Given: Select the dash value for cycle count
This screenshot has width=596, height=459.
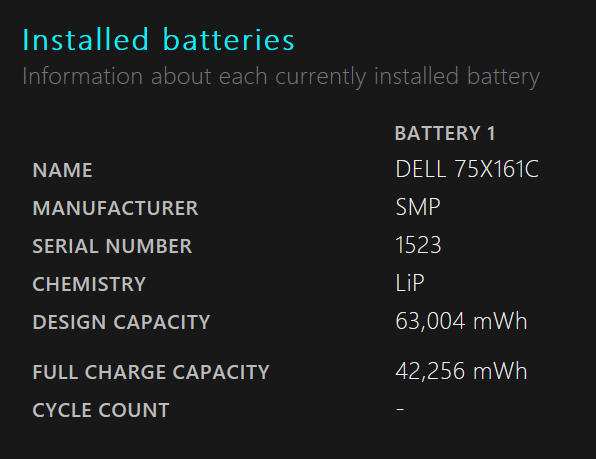Looking at the screenshot, I should (400, 409).
